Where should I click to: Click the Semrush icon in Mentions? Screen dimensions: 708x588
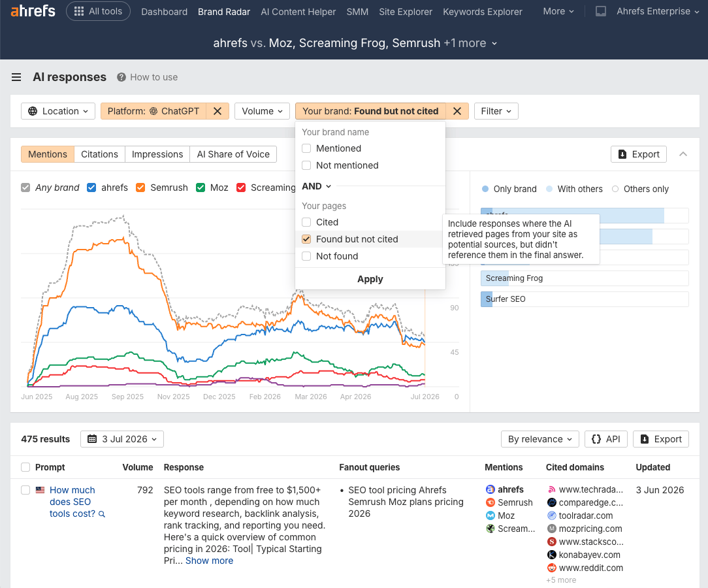pos(491,502)
